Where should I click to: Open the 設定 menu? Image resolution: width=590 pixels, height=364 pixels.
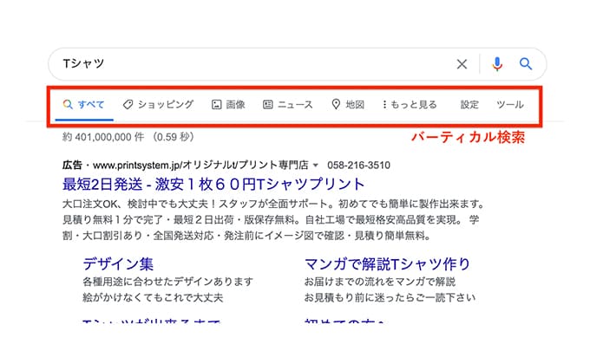[x=469, y=105]
